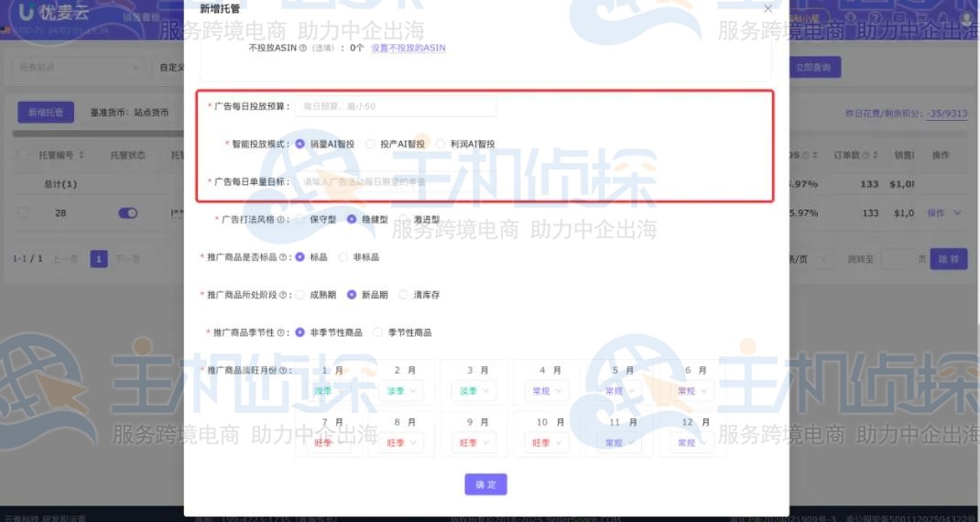The width and height of the screenshot is (980, 522).
Task: Open the 7月 season dropdown
Action: (330, 442)
